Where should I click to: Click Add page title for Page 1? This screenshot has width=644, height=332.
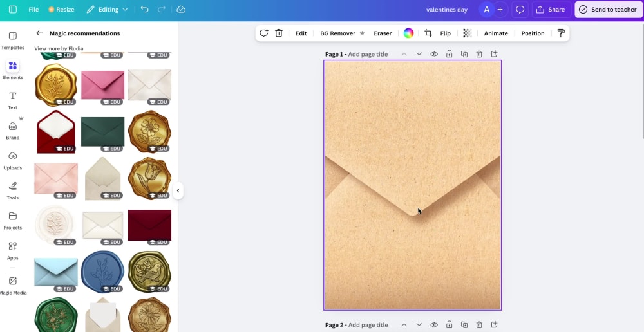coord(368,54)
